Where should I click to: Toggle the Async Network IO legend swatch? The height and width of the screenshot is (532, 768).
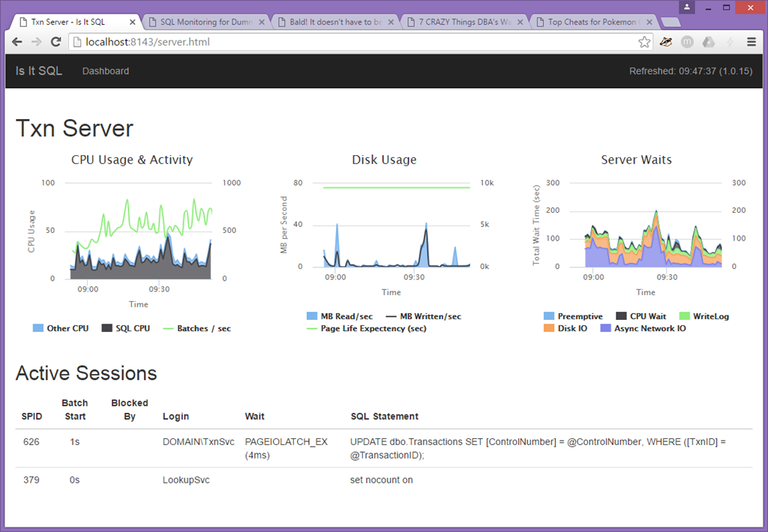coord(606,328)
